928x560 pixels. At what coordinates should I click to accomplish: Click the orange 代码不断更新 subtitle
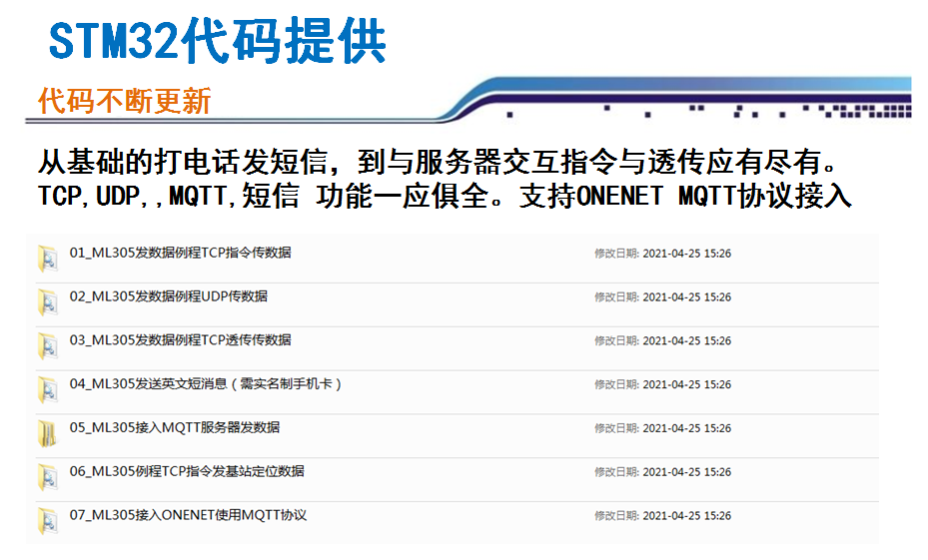tap(124, 101)
